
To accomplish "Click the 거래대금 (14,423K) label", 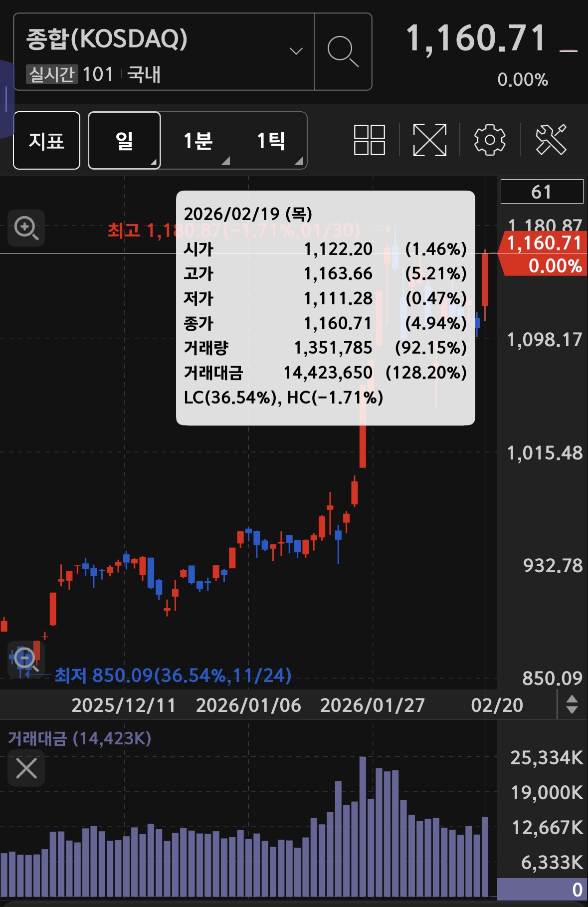I will click(x=80, y=738).
